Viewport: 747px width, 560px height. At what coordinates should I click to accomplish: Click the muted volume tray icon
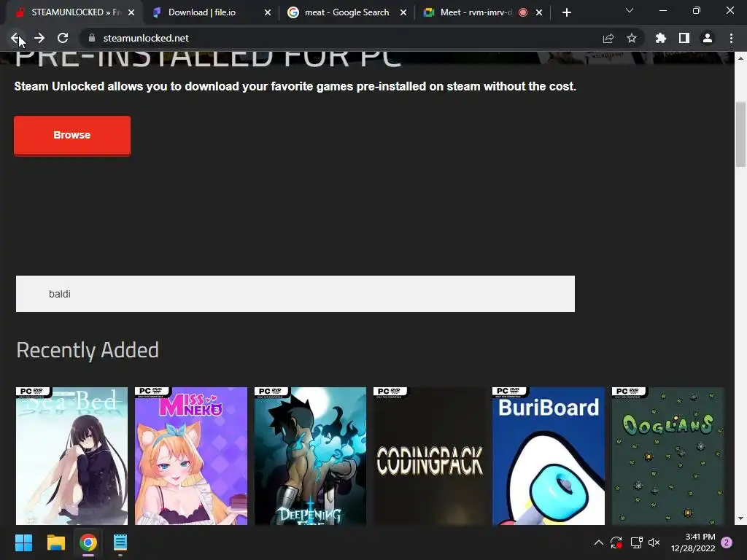(654, 542)
